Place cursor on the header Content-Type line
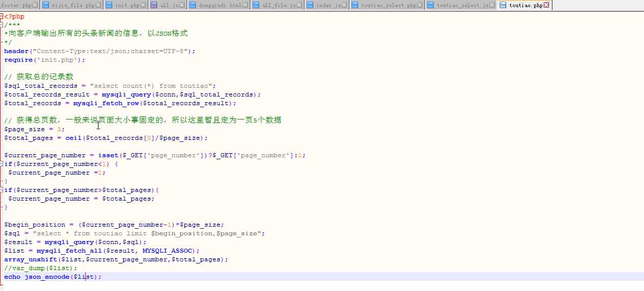Viewport: 644px width, 291px height. [100, 51]
